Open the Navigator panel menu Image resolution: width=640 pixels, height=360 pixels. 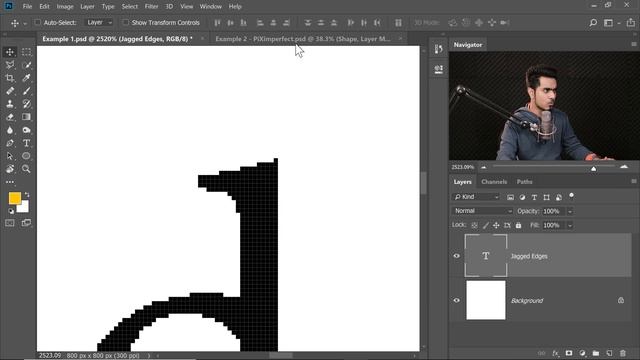point(634,44)
